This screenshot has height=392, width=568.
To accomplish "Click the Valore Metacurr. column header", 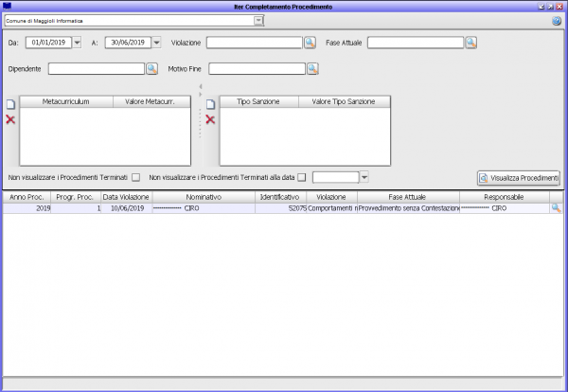I will point(151,102).
